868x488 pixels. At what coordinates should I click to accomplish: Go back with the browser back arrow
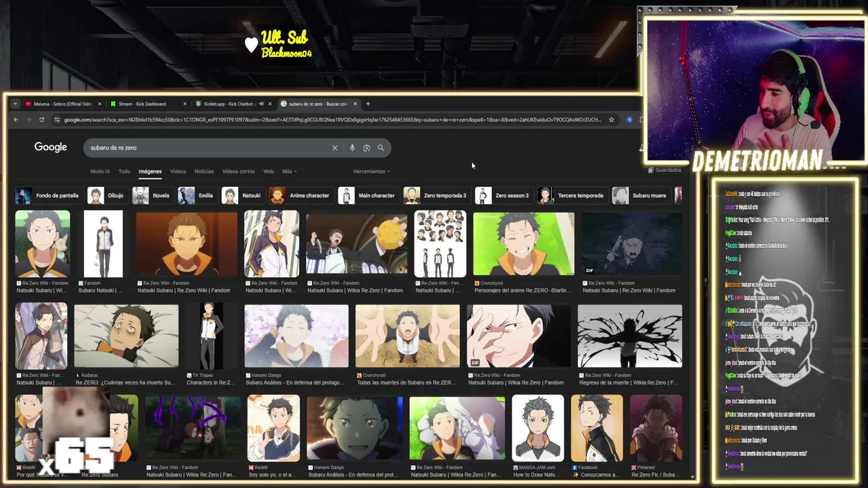(16, 120)
